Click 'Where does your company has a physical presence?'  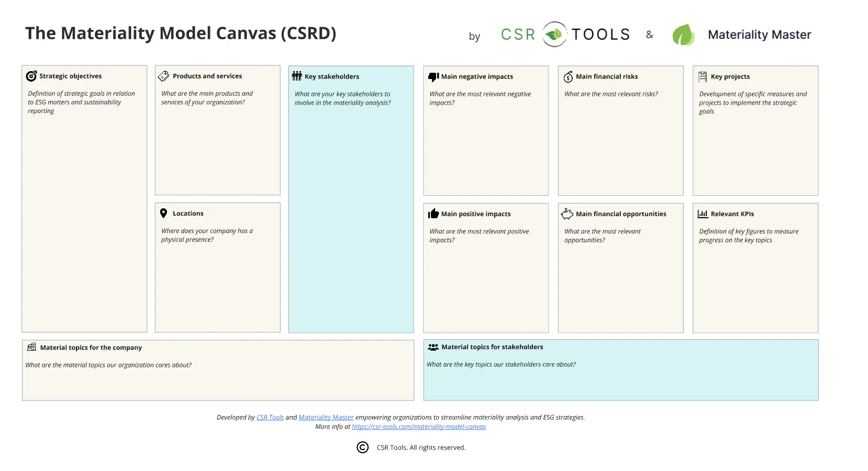tap(207, 235)
